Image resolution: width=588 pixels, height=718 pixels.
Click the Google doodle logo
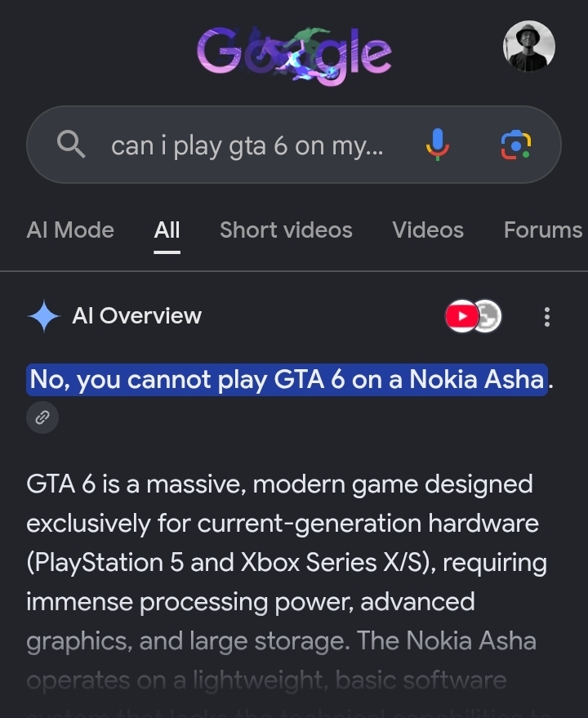294,55
